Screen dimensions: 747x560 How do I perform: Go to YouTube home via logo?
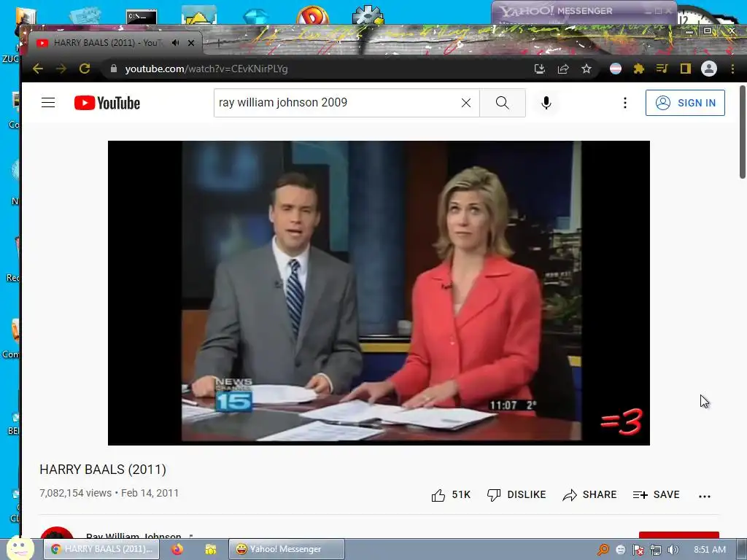coord(107,103)
